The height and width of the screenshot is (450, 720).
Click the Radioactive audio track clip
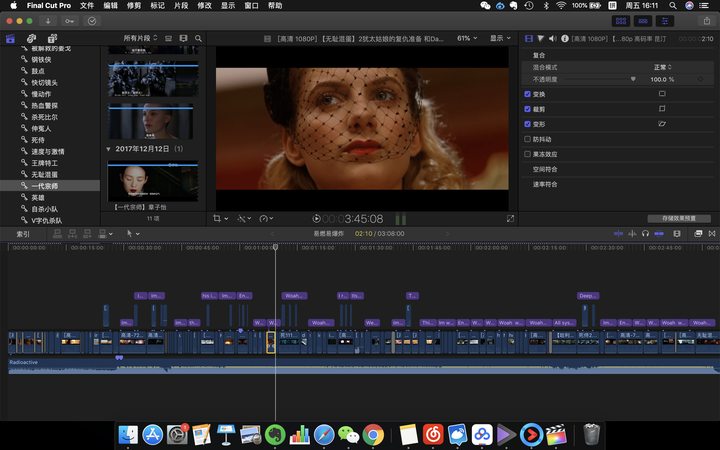click(364, 366)
